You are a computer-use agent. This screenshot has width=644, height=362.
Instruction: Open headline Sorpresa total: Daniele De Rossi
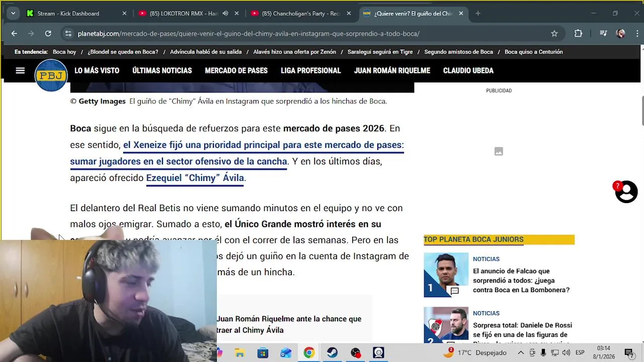pos(522,334)
